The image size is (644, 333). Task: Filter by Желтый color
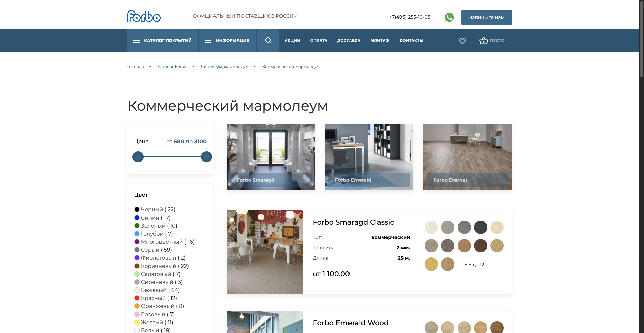154,322
